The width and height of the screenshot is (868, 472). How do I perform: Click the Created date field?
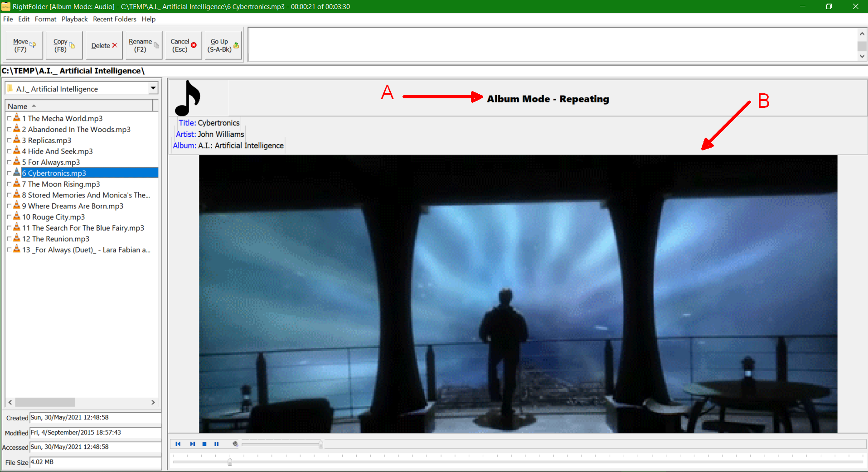95,418
